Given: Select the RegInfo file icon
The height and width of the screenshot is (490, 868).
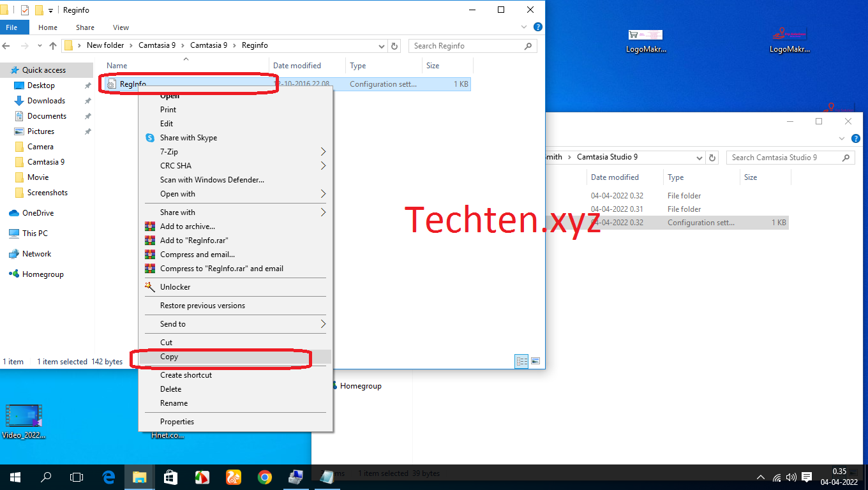Looking at the screenshot, I should pos(112,84).
